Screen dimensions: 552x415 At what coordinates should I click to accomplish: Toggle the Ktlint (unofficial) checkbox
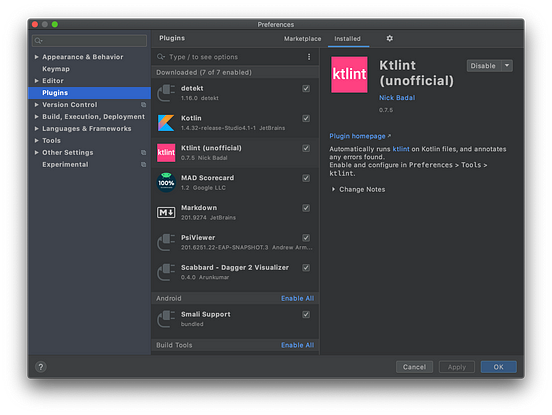click(x=306, y=148)
